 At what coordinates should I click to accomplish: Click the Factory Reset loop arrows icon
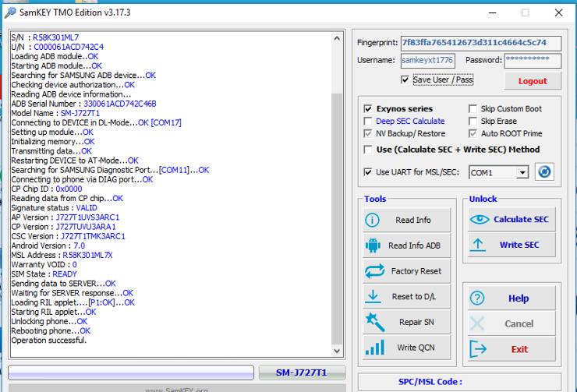pyautogui.click(x=374, y=271)
